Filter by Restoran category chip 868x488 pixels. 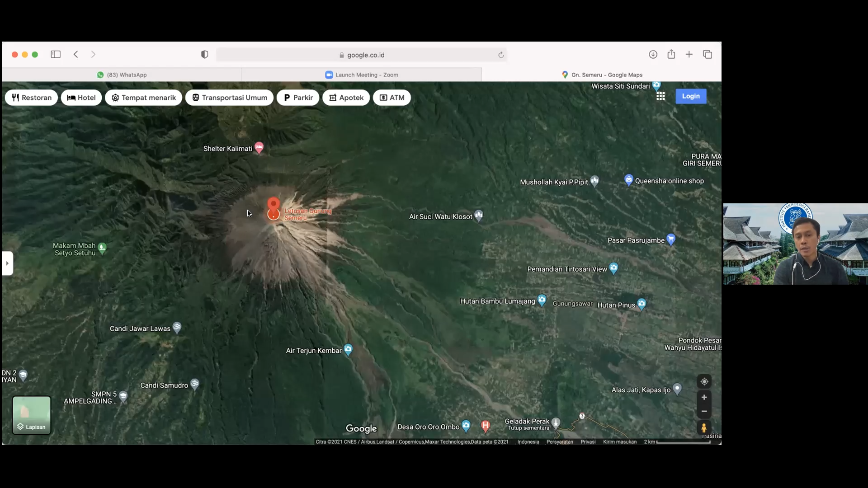[x=31, y=98]
